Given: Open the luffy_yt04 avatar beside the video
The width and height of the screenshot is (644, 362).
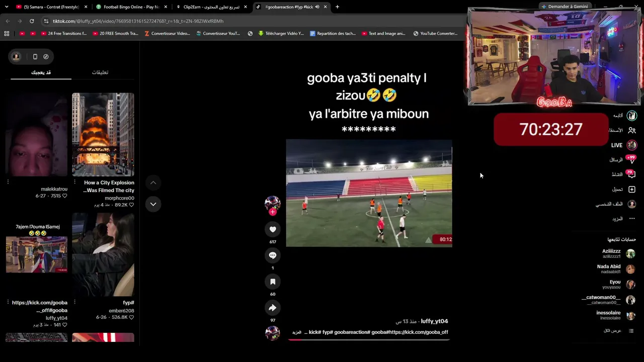Looking at the screenshot, I should pos(273,203).
